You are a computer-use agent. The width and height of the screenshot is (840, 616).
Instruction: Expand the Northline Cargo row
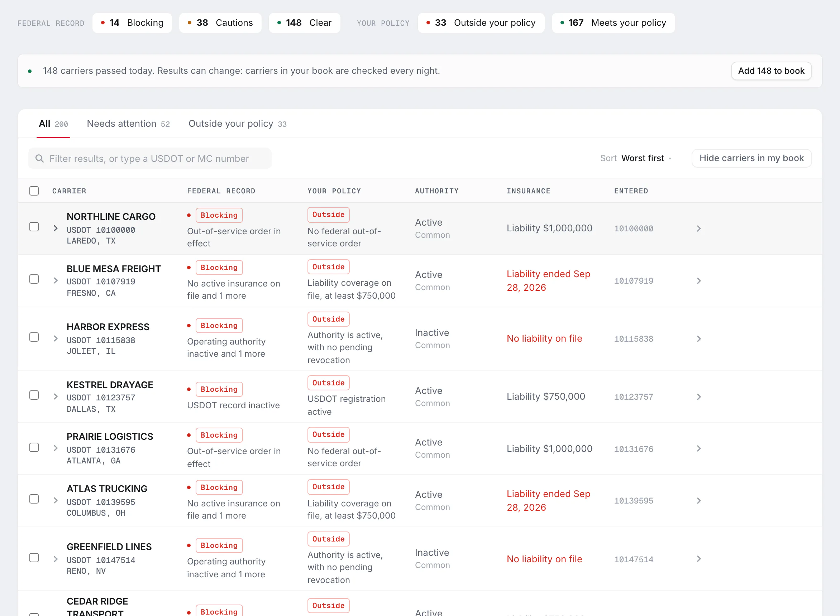point(56,228)
